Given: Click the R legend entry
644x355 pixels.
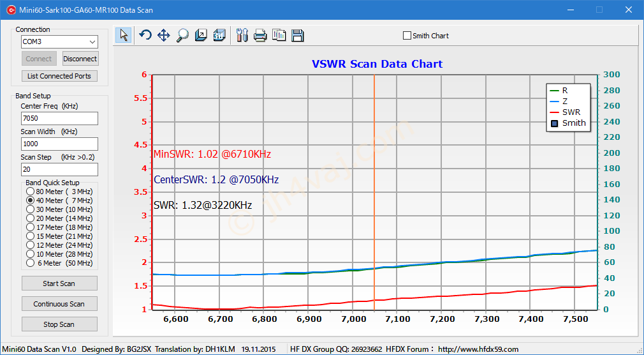Looking at the screenshot, I should tap(559, 91).
